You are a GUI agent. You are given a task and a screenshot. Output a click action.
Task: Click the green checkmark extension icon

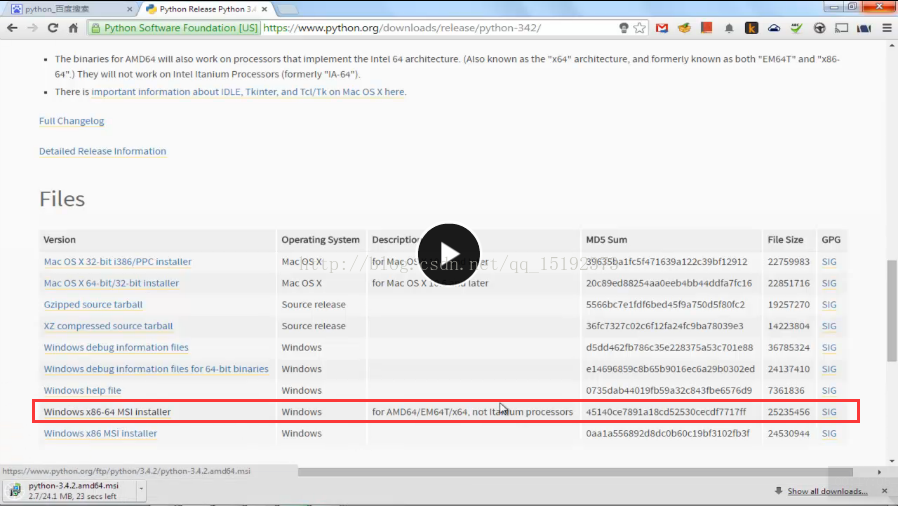coord(796,27)
